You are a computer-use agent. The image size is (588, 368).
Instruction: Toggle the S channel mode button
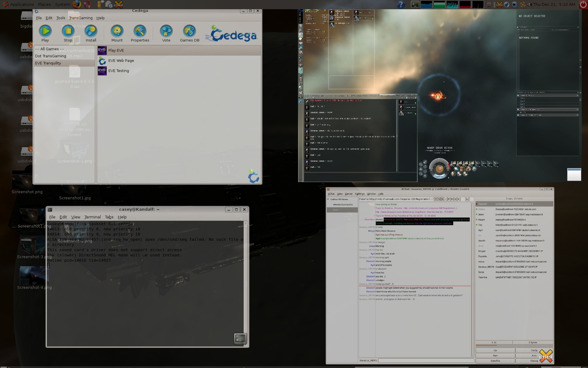[442, 199]
